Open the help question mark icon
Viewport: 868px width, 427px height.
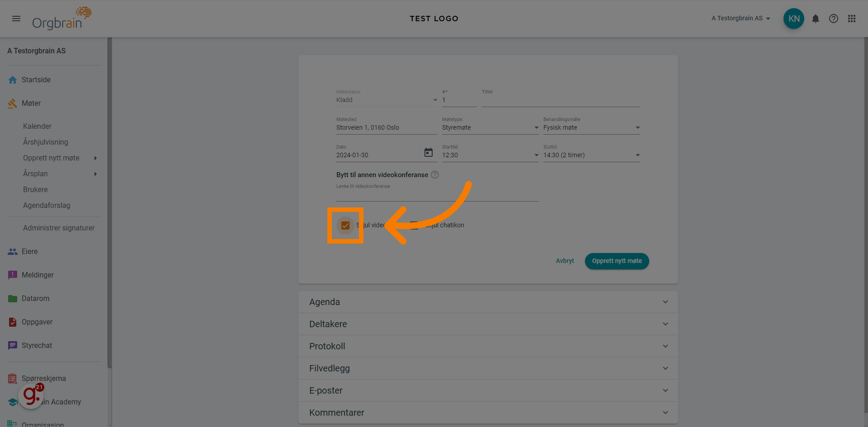(x=834, y=19)
